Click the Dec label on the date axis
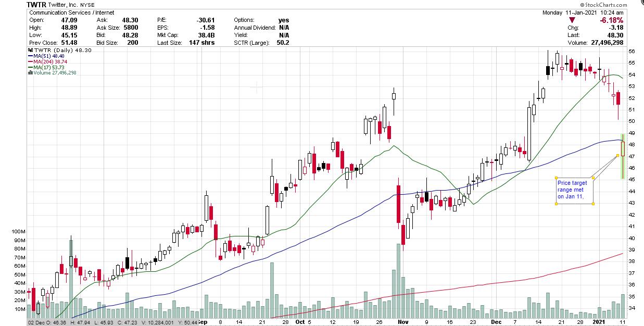The height and width of the screenshot is (326, 644). 496,322
